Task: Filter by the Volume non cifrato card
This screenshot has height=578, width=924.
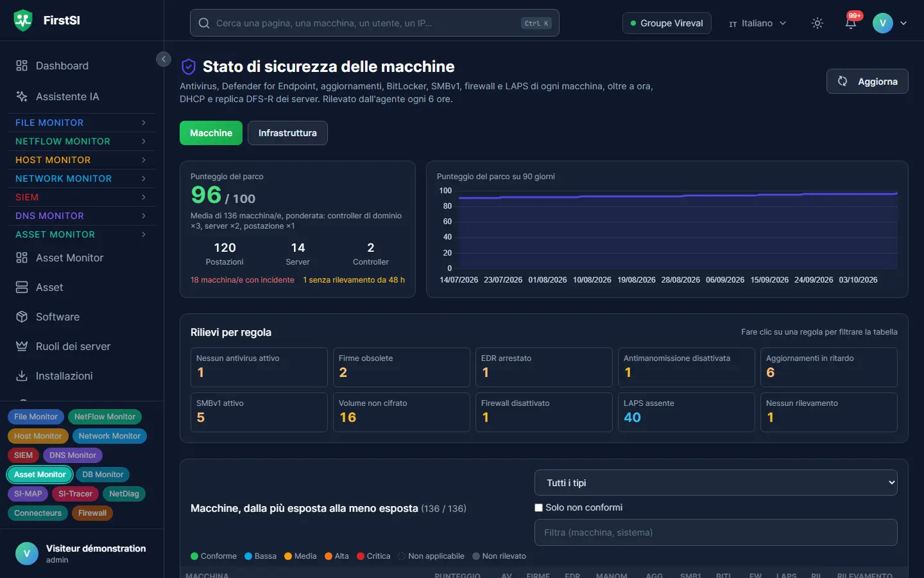Action: [x=401, y=412]
